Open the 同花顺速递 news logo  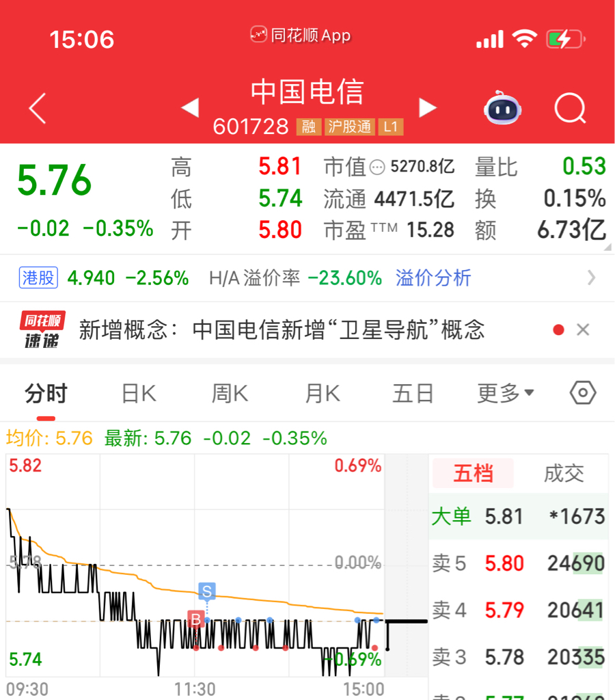[x=42, y=330]
